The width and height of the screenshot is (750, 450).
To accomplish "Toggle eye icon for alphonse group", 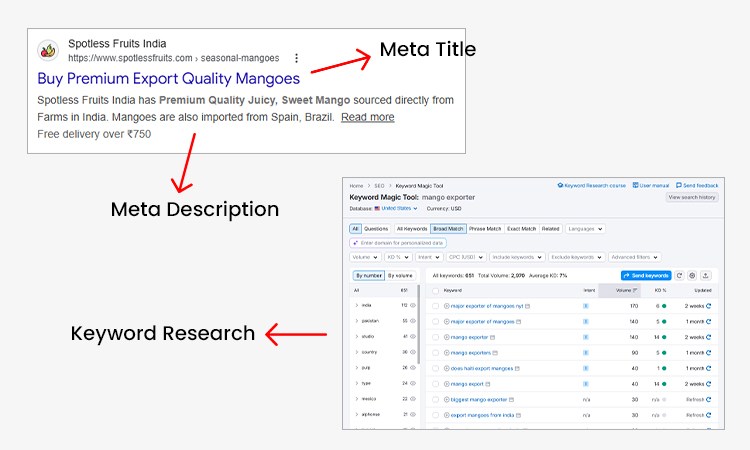I will tap(413, 414).
